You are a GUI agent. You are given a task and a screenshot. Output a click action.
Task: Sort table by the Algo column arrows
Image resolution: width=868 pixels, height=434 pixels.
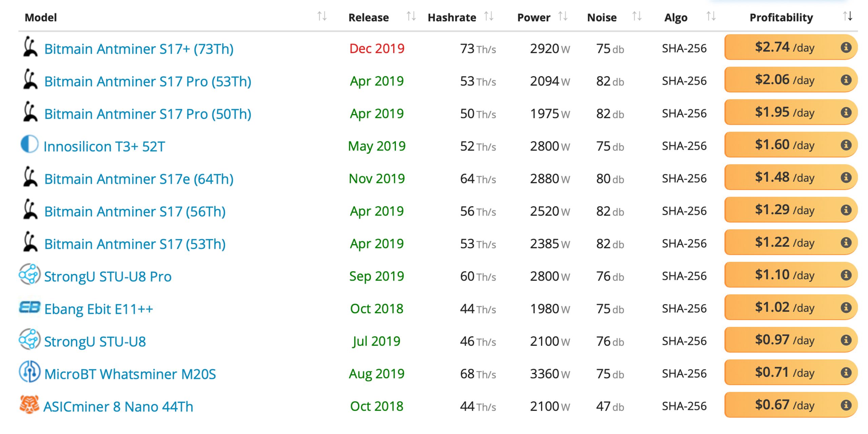click(711, 16)
